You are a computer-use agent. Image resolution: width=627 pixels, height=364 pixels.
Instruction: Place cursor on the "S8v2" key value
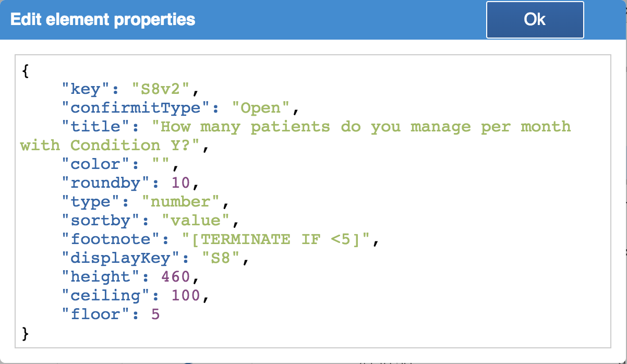click(162, 90)
